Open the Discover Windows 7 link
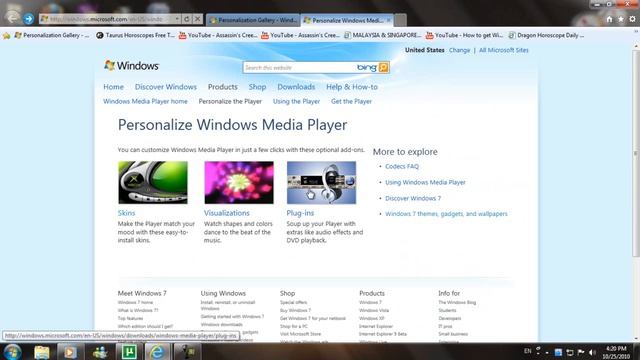The width and height of the screenshot is (640, 360). (413, 198)
